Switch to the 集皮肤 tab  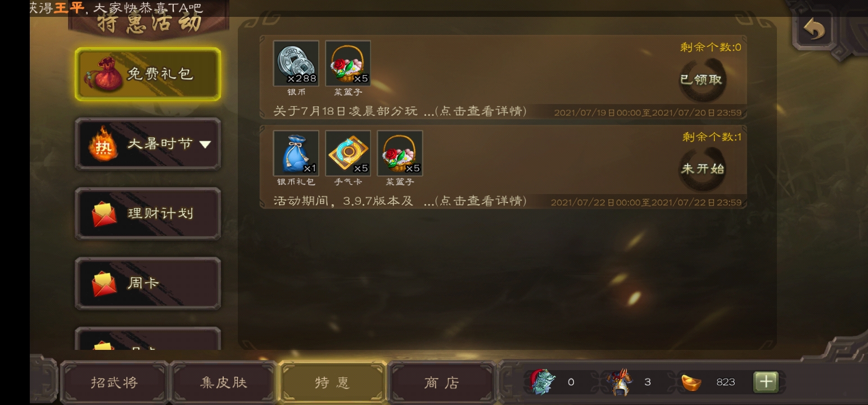224,382
